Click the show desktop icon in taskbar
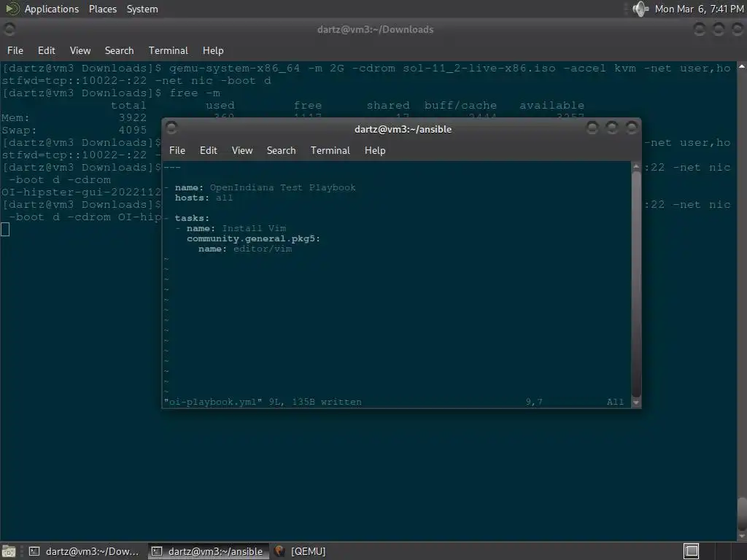Screen dimensions: 747x560 9,551
